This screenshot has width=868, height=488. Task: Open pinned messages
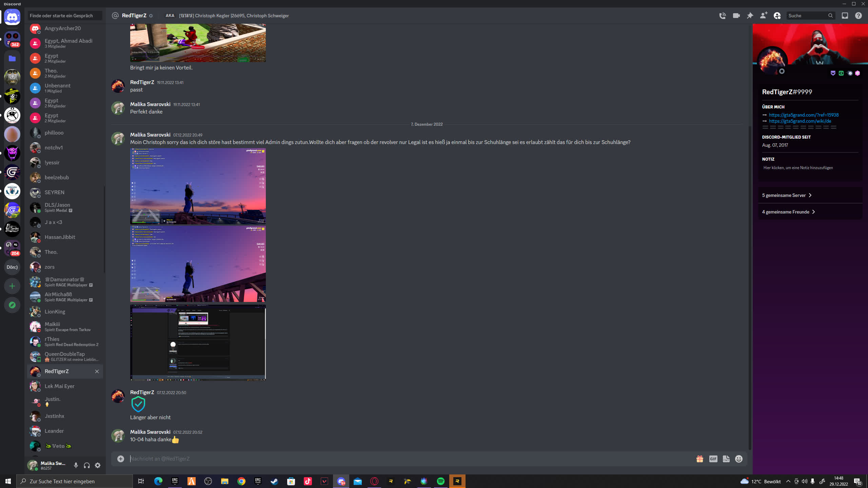[750, 16]
